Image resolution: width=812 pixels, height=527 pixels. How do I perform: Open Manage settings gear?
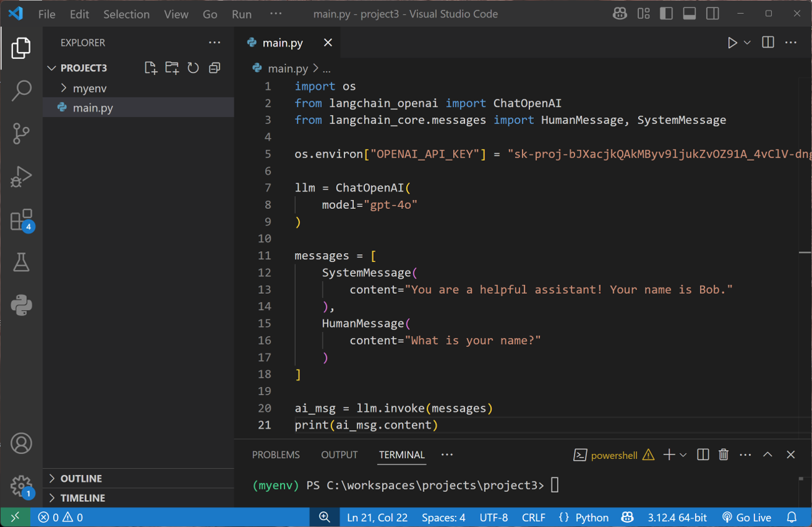click(21, 486)
